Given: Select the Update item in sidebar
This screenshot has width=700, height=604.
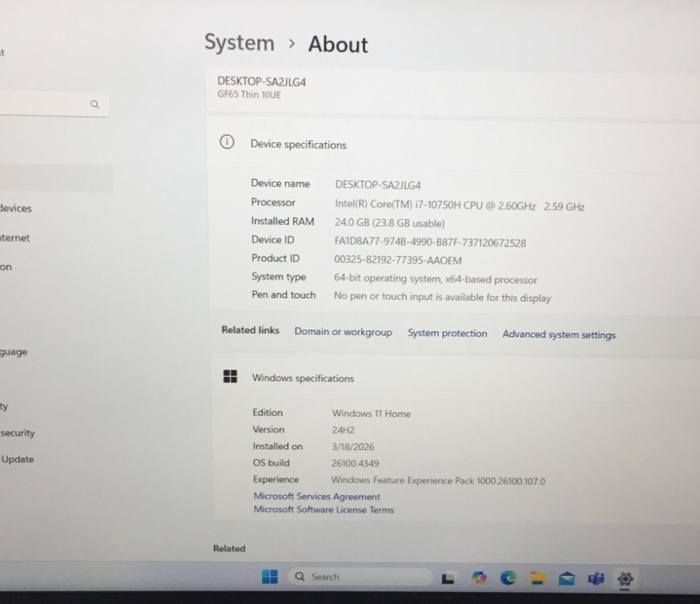Looking at the screenshot, I should (18, 459).
